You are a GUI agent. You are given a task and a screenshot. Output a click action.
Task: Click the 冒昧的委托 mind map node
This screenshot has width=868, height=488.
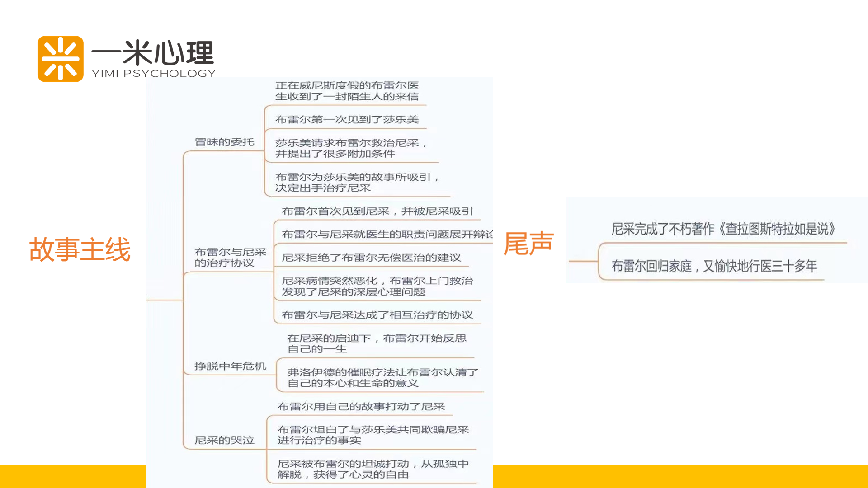click(224, 142)
